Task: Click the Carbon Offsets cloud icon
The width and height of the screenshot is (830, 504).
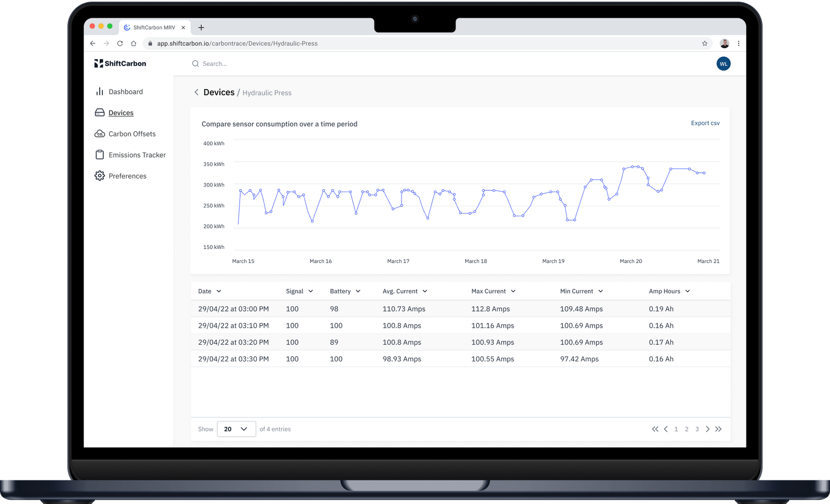Action: (100, 134)
